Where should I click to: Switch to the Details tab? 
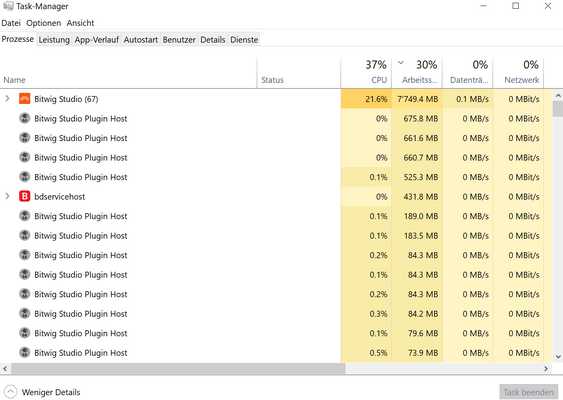pyautogui.click(x=213, y=39)
